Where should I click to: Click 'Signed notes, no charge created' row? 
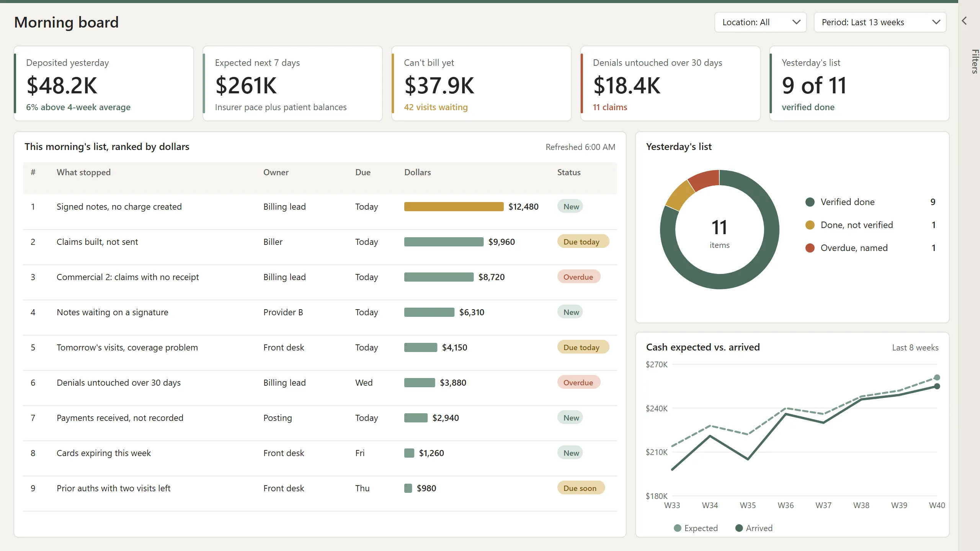[x=320, y=212]
